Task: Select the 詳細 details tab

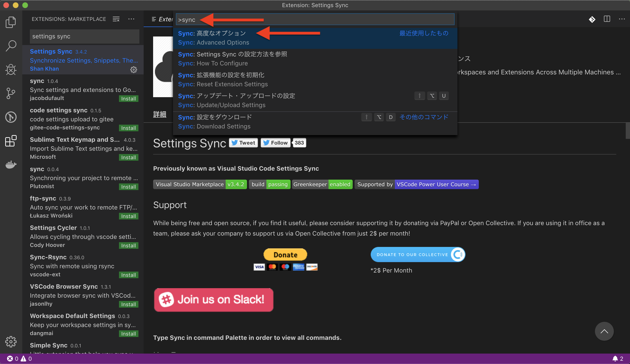Action: [160, 114]
